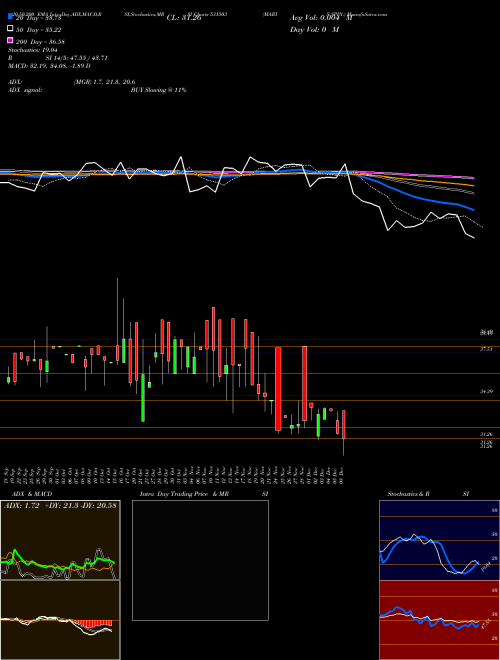This screenshot has width=500, height=660.
Task: Select the '50 Day = 33.22' legend text
Action: click(x=40, y=29)
